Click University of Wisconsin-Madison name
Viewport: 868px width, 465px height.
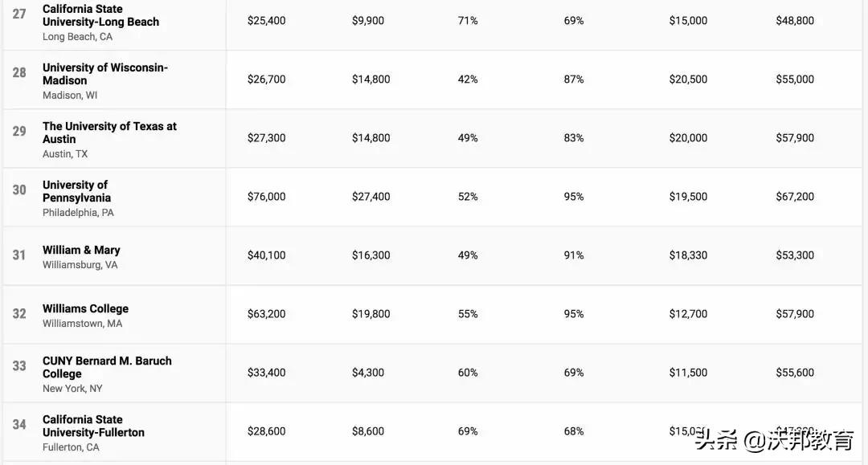point(104,74)
